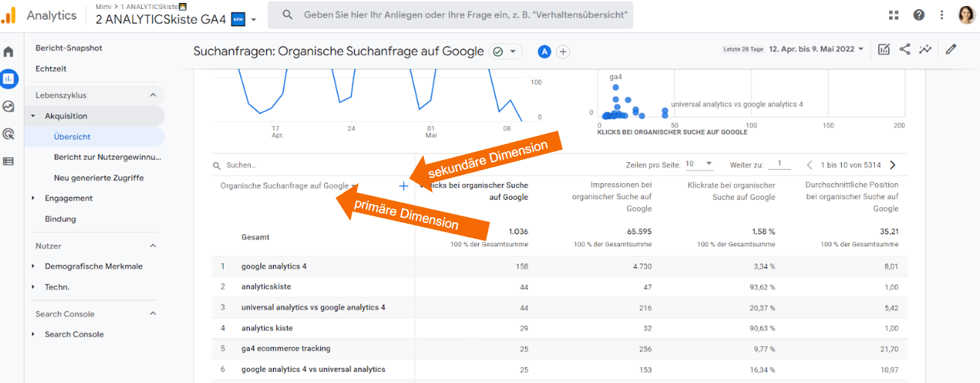
Task: Add a comparison with plus circle
Action: (563, 52)
